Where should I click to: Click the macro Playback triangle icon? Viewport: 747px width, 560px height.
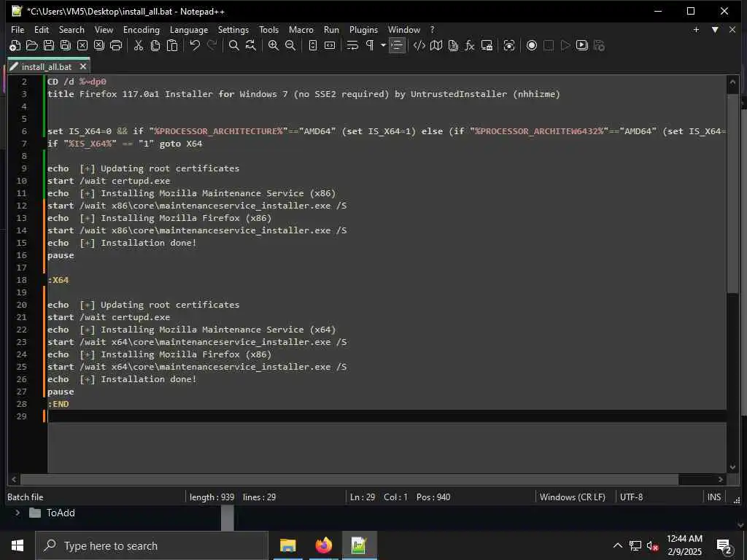click(x=565, y=45)
